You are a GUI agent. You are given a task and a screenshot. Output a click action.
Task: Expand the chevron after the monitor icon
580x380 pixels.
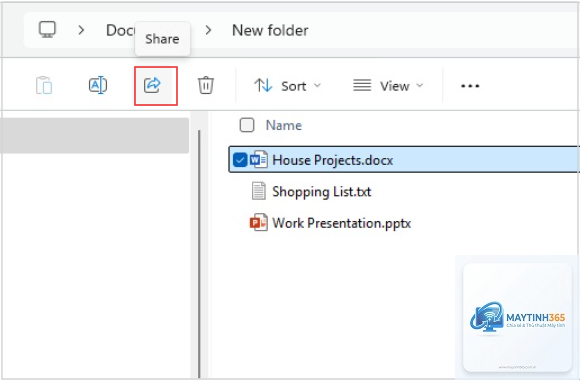click(x=81, y=30)
